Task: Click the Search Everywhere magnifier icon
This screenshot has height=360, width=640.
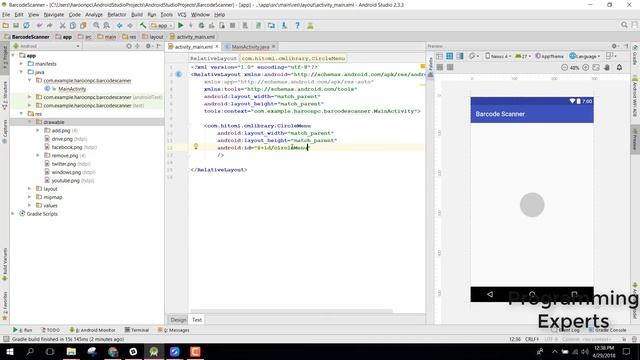Action: coord(624,25)
